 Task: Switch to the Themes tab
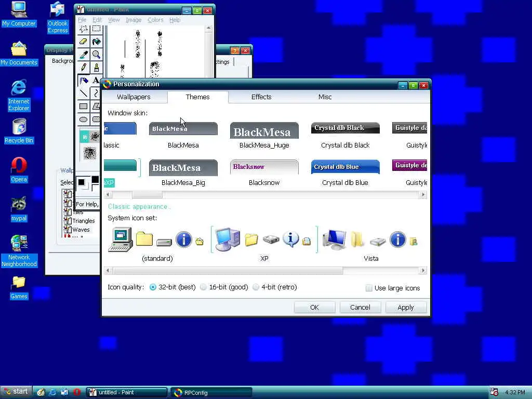tap(197, 97)
